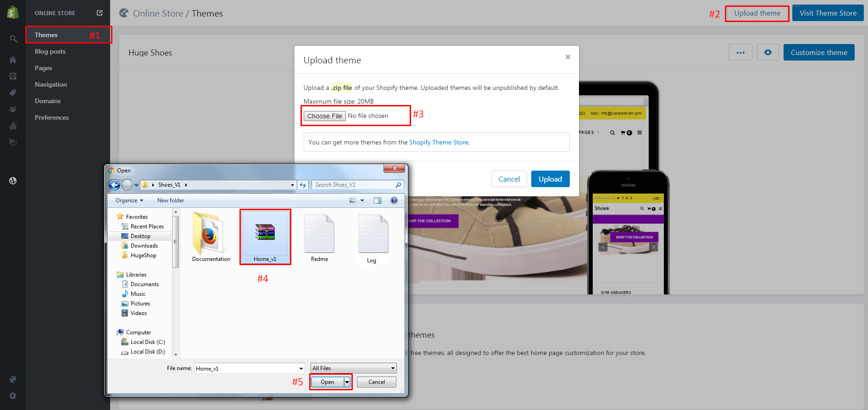Open the search icon in the left rail
The image size is (868, 410).
13,39
